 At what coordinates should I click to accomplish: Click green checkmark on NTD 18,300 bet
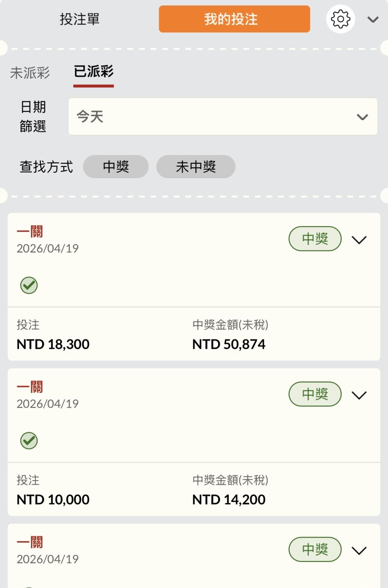29,286
